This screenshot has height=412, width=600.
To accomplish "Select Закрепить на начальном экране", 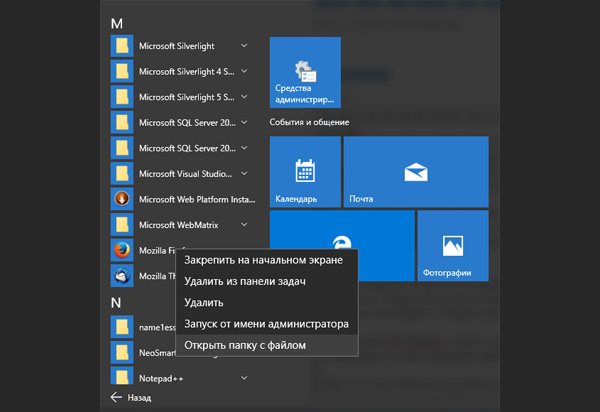I will point(264,260).
